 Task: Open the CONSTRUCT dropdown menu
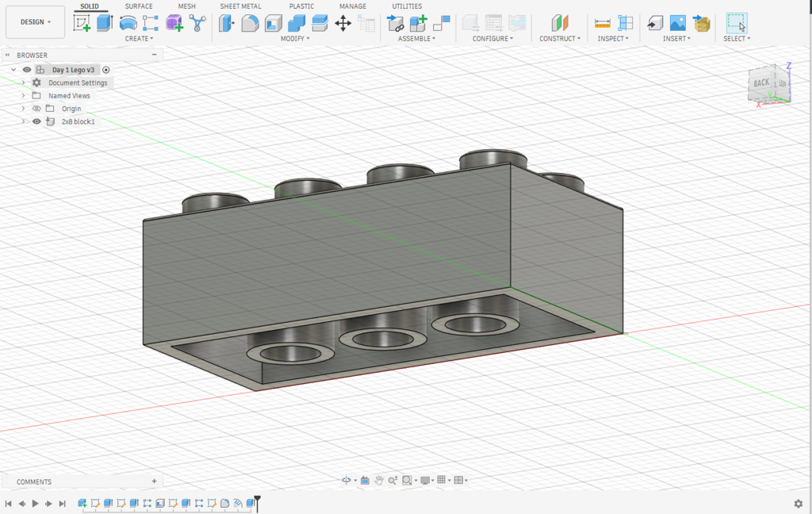560,38
